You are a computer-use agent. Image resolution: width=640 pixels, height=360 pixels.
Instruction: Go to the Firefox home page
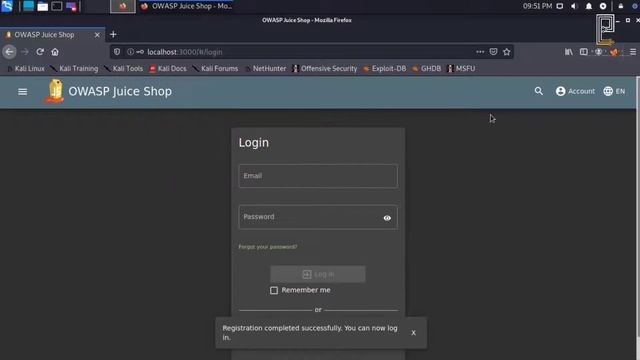coord(55,52)
